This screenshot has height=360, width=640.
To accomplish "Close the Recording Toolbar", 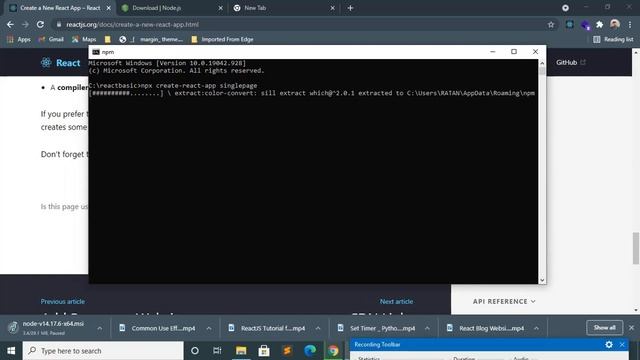I will point(622,344).
